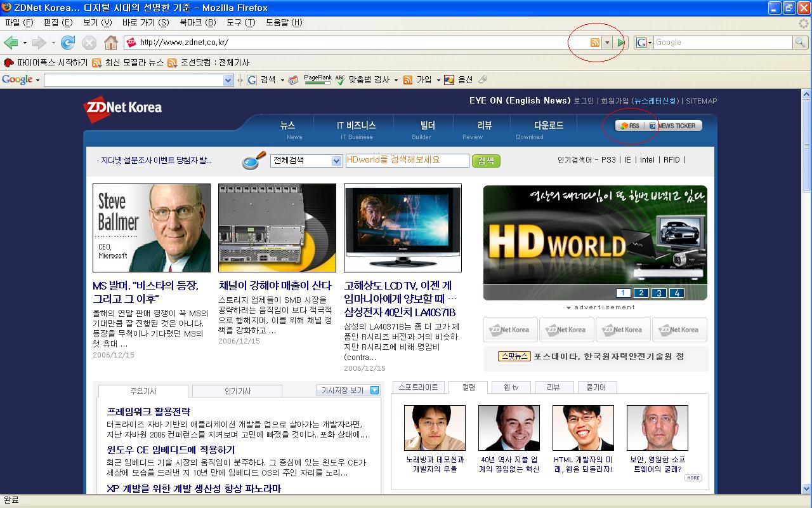This screenshot has width=812, height=508.
Task: Open the SITEMAP link
Action: pos(701,101)
